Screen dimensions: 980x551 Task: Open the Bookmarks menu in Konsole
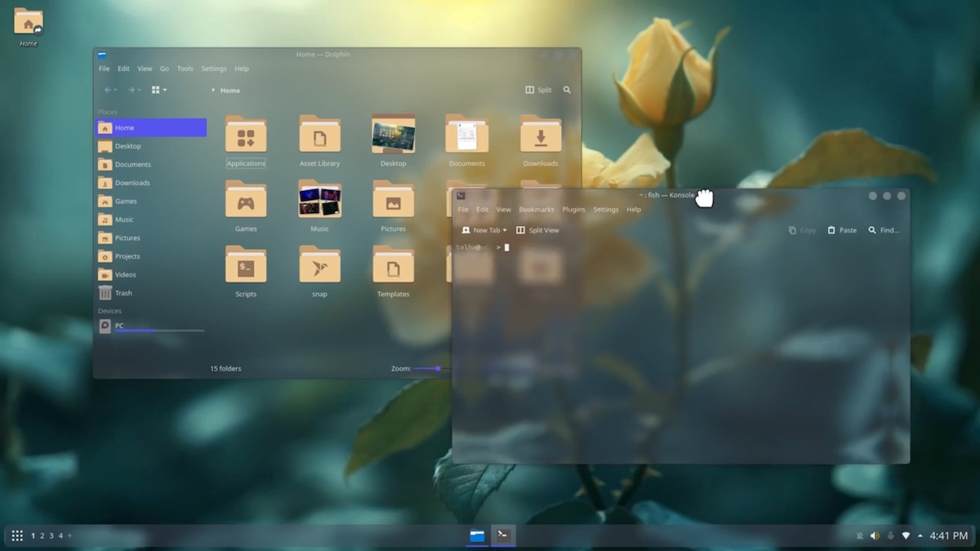pyautogui.click(x=537, y=209)
